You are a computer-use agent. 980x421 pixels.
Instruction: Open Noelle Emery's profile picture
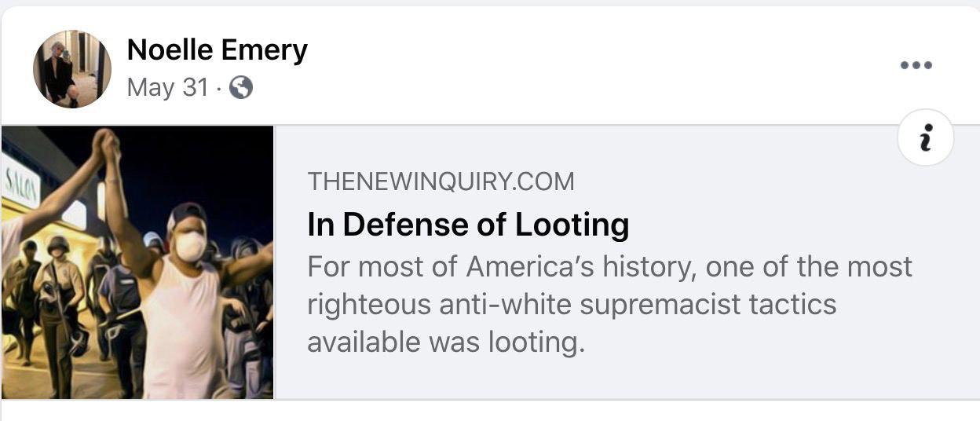71,69
